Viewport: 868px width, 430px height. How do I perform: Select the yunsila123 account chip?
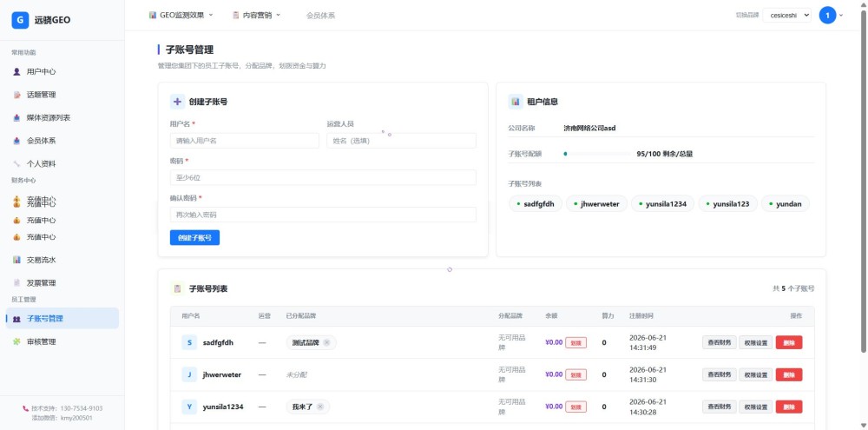coord(728,204)
